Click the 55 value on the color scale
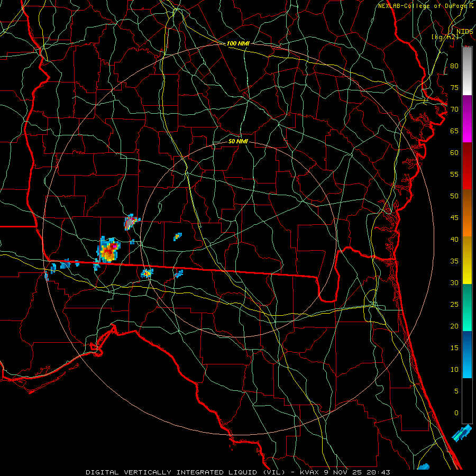 (454, 174)
